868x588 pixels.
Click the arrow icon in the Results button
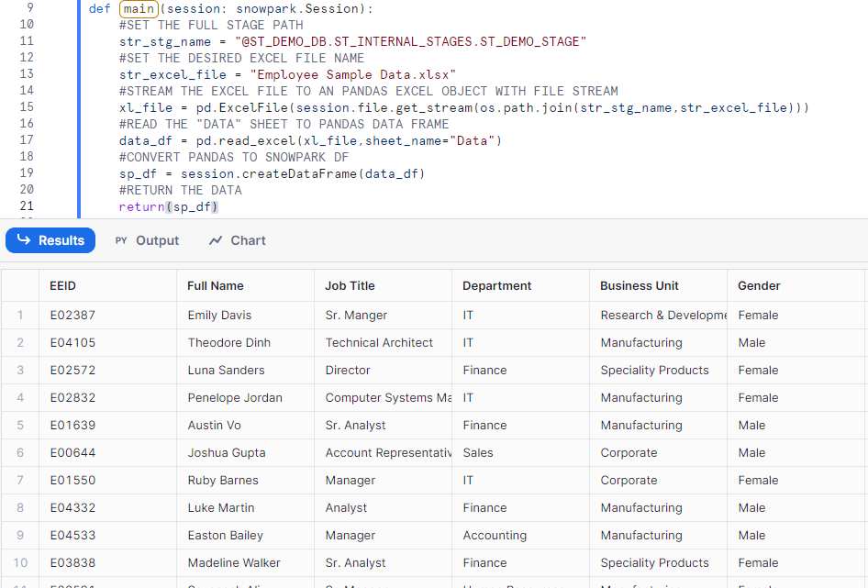click(x=23, y=240)
